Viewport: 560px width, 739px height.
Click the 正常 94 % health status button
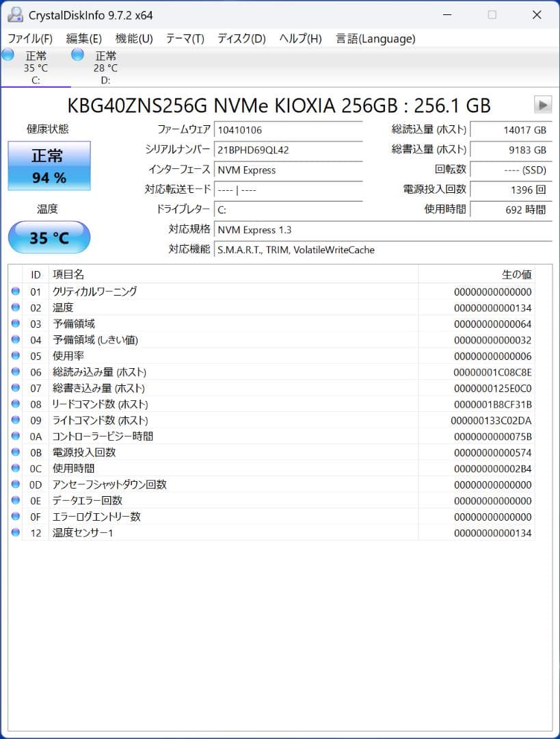[x=49, y=166]
